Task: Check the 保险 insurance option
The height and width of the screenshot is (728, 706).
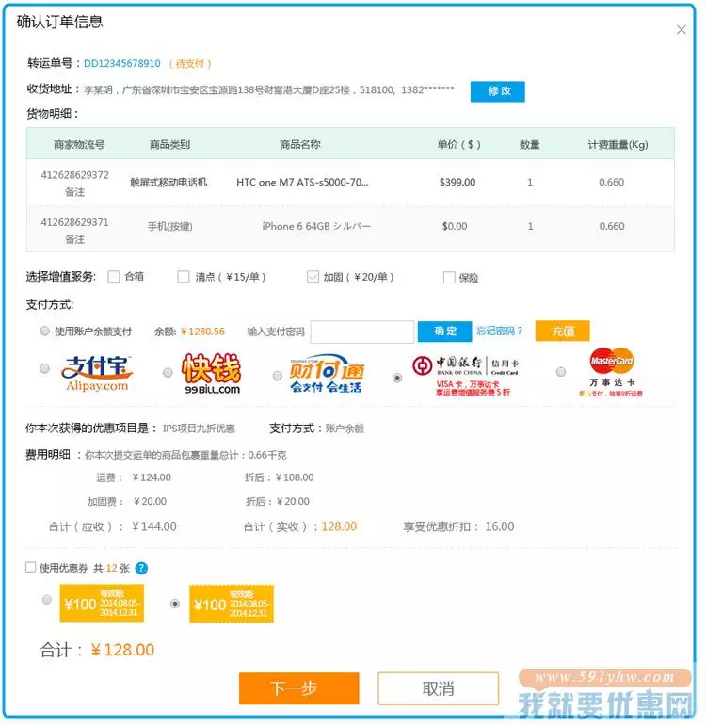Action: tap(449, 278)
